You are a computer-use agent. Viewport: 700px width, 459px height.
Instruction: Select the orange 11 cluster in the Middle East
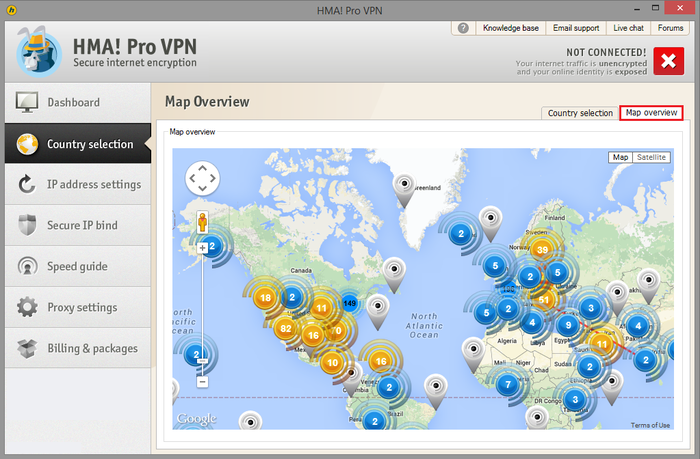tap(602, 344)
